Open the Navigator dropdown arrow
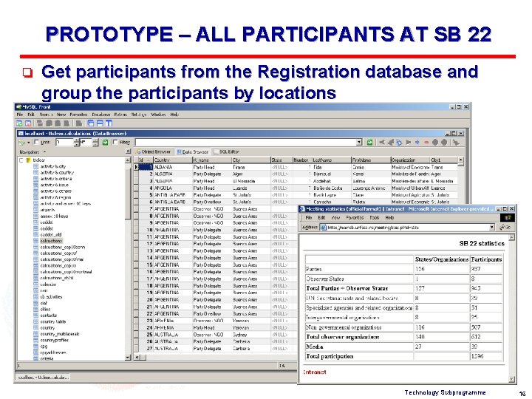This screenshot has width=532, height=399. (x=45, y=152)
